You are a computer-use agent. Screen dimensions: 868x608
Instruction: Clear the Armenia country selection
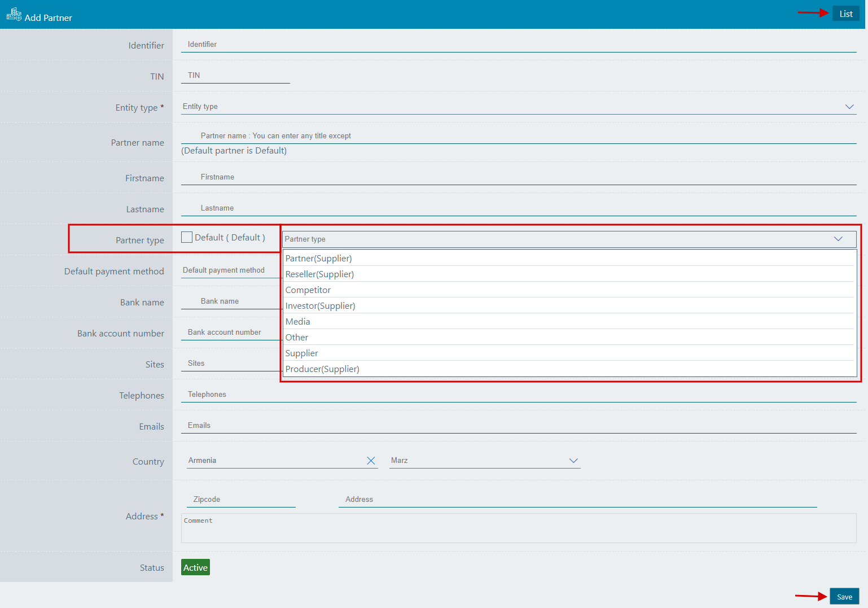(371, 461)
